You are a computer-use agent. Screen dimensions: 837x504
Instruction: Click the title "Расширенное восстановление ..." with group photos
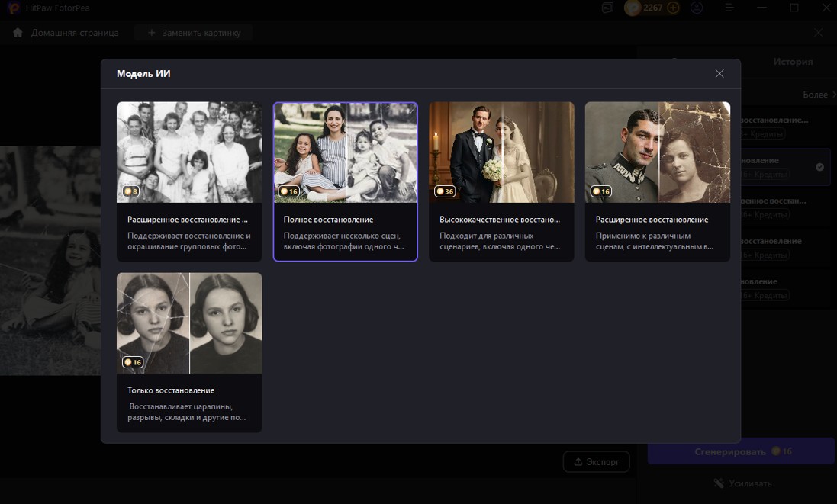click(x=188, y=219)
